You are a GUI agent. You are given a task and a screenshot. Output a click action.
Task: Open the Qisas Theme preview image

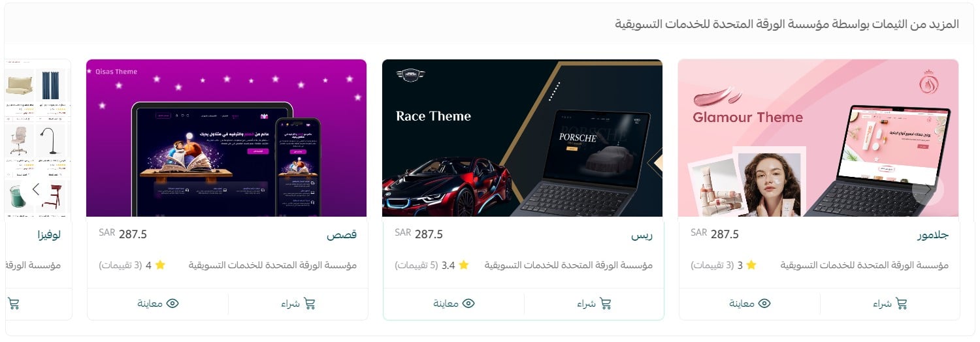[227, 138]
